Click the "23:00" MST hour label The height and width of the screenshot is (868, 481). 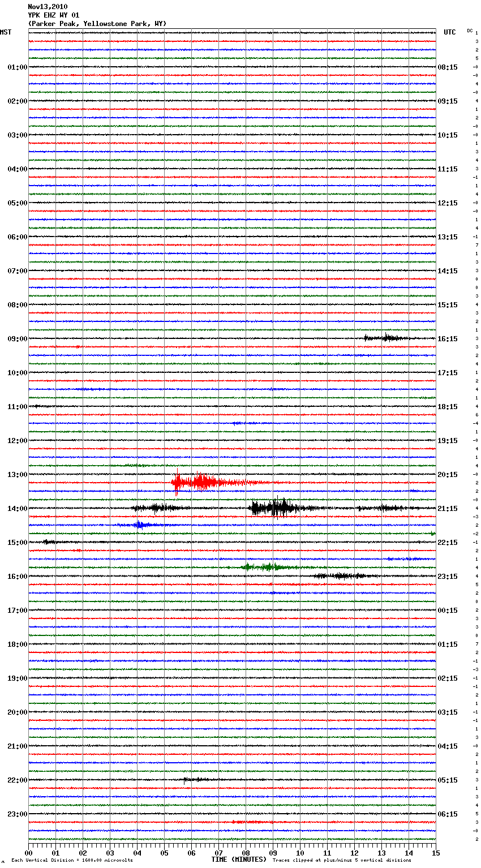tap(18, 814)
